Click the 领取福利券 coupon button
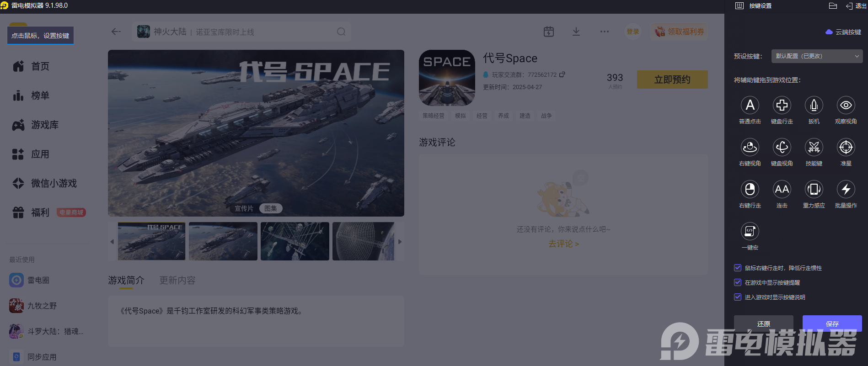 coord(680,32)
